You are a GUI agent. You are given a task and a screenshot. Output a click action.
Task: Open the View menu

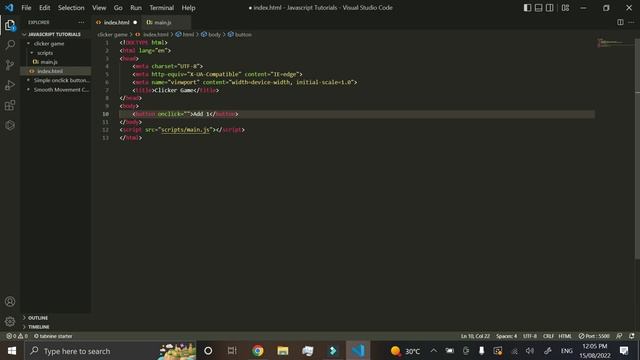99,8
